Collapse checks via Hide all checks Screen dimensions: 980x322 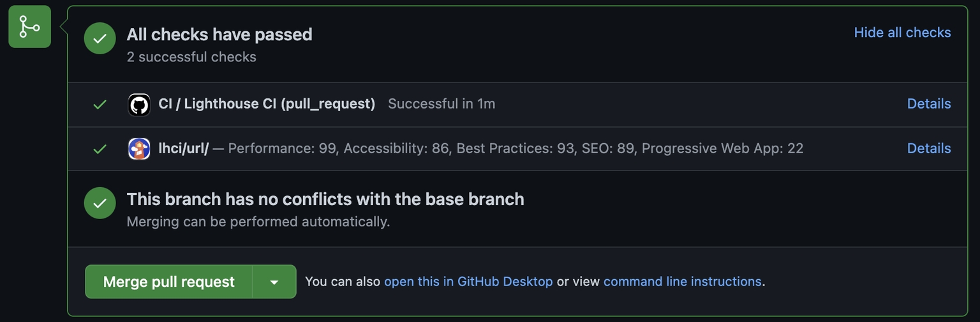tap(902, 33)
